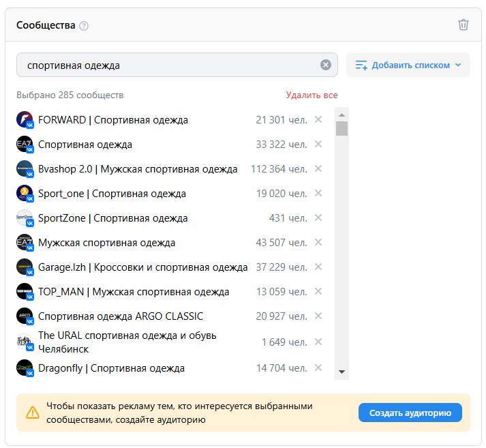Remove Bvashop 2.0 community from selection
486x448 pixels.
click(x=318, y=169)
